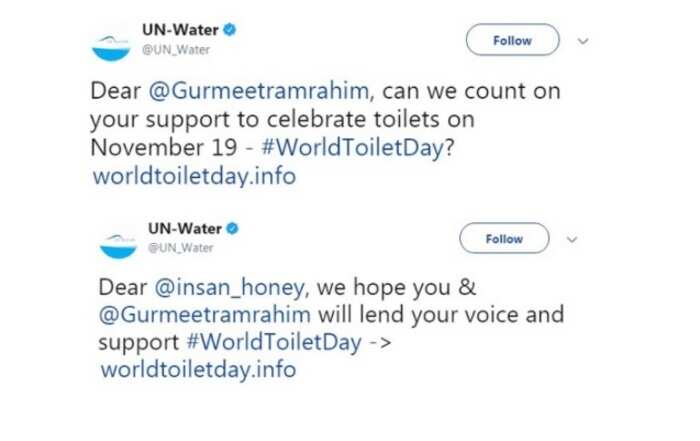Open @insan_honey mention in second tweet
Screen dimensions: 700x441
229,287
